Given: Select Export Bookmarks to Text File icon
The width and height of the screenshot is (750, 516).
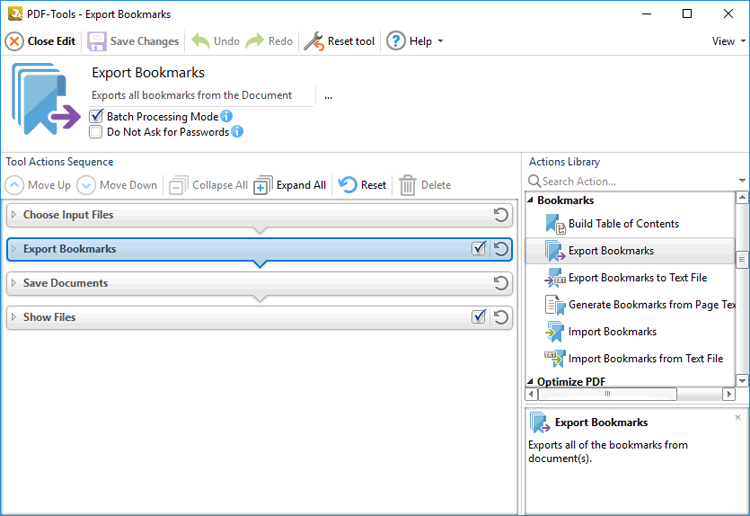Looking at the screenshot, I should coord(555,278).
